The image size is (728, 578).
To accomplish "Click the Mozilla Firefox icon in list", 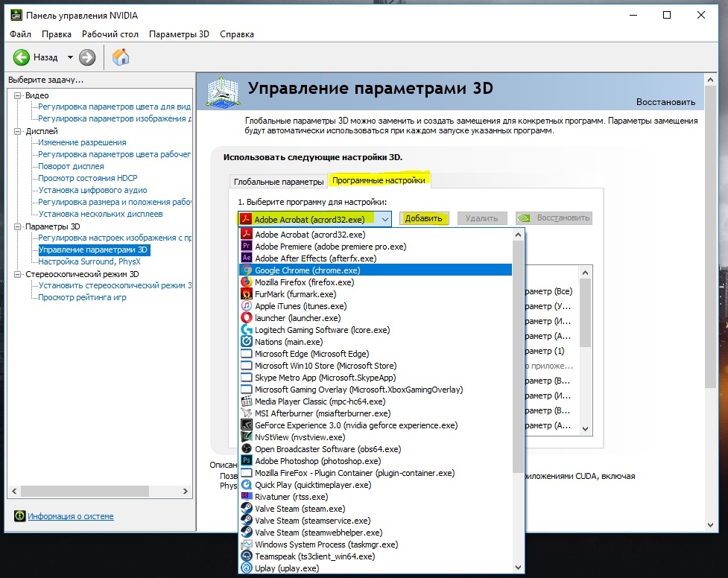I will coord(247,282).
